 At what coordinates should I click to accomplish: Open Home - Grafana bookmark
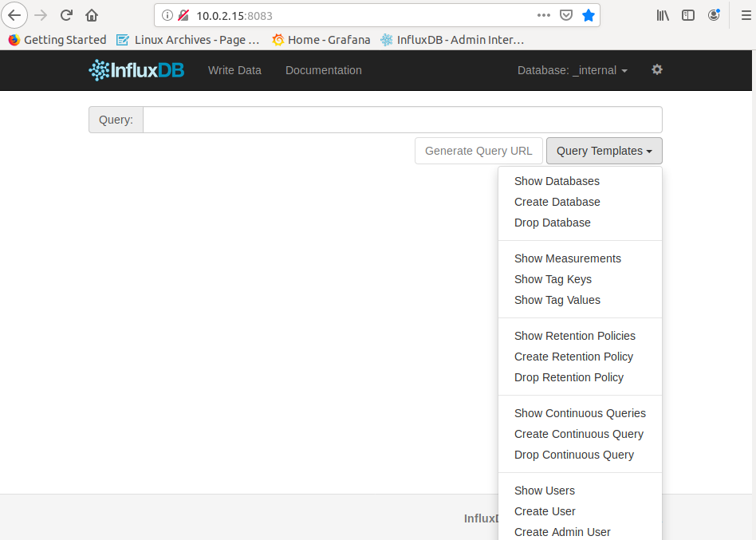click(321, 40)
